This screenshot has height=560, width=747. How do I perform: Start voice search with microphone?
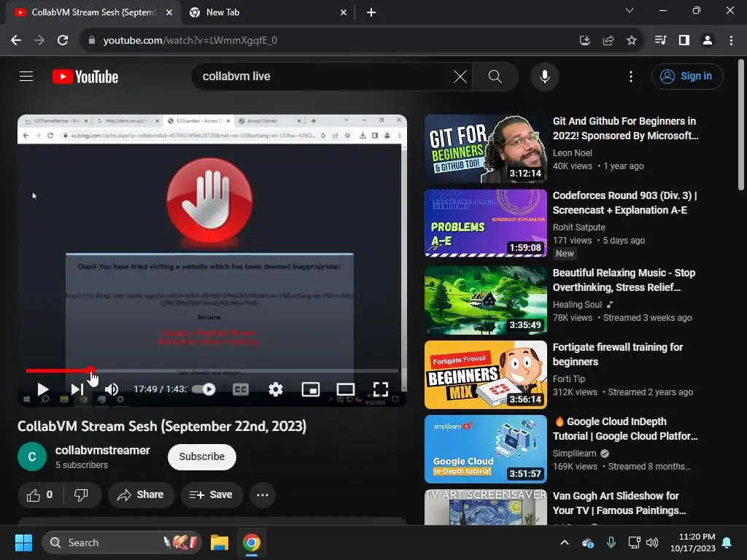(x=544, y=76)
